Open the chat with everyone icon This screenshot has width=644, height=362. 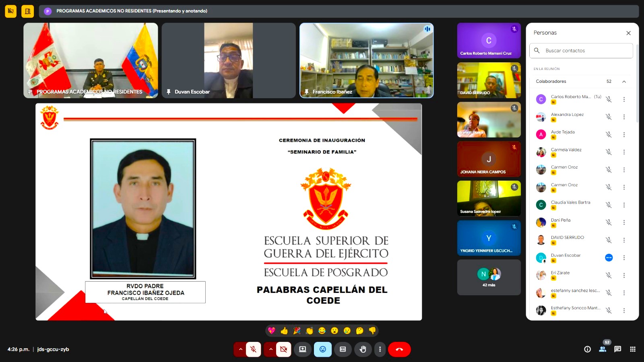[x=618, y=349]
